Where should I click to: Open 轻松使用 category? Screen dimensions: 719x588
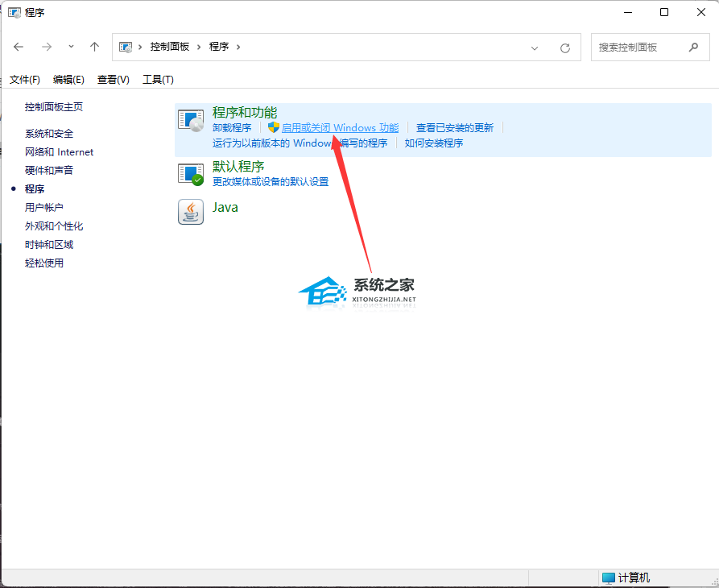[x=44, y=263]
